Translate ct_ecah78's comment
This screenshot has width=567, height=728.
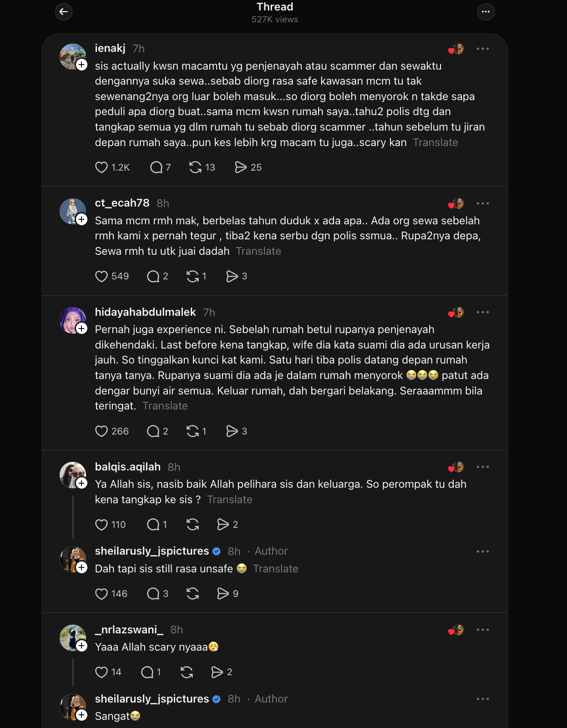point(258,251)
